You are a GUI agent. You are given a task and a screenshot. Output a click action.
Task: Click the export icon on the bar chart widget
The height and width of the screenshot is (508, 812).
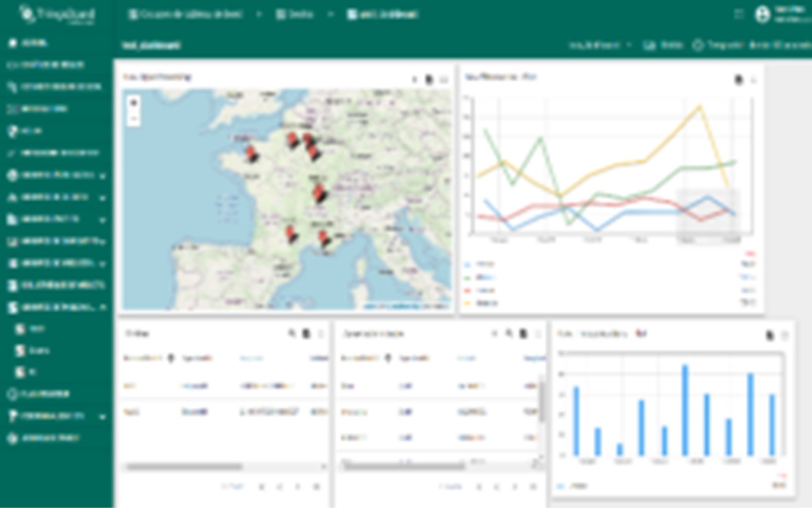769,336
